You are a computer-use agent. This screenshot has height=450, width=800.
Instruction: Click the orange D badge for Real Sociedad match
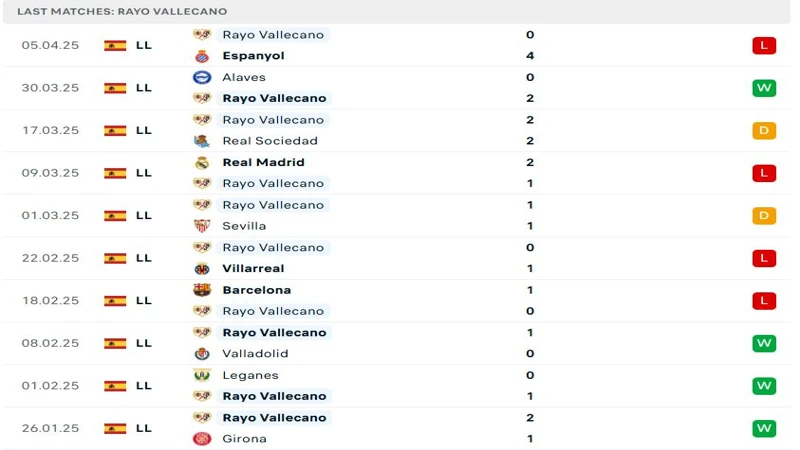tap(764, 130)
